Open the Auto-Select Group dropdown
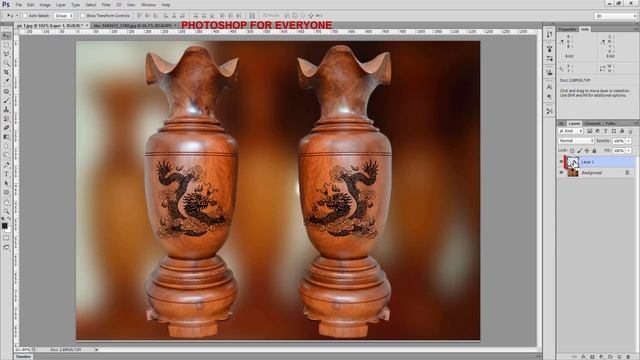640x360 pixels. (64, 16)
